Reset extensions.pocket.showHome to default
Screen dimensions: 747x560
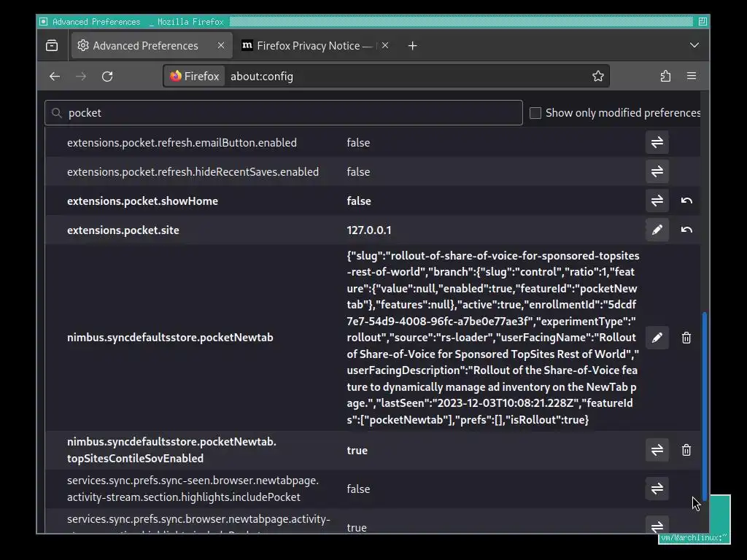pos(686,201)
